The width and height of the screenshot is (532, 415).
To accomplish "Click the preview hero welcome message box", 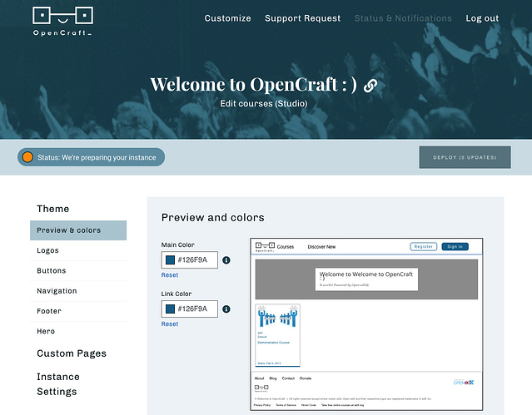I will click(366, 279).
